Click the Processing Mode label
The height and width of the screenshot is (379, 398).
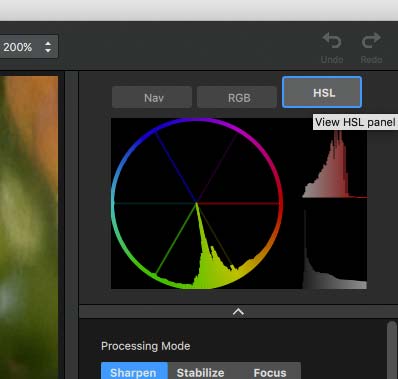(x=146, y=346)
